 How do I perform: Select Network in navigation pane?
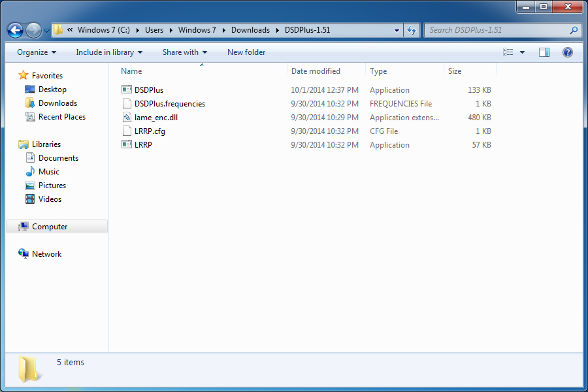point(46,254)
